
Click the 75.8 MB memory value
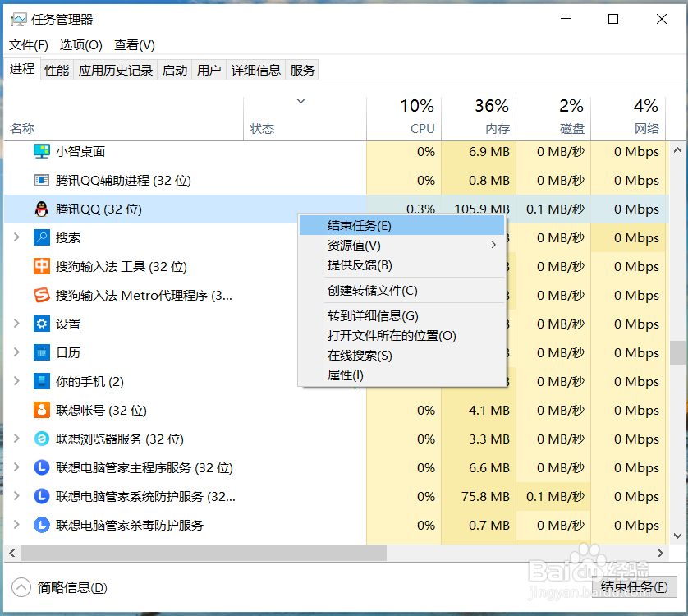pos(485,497)
